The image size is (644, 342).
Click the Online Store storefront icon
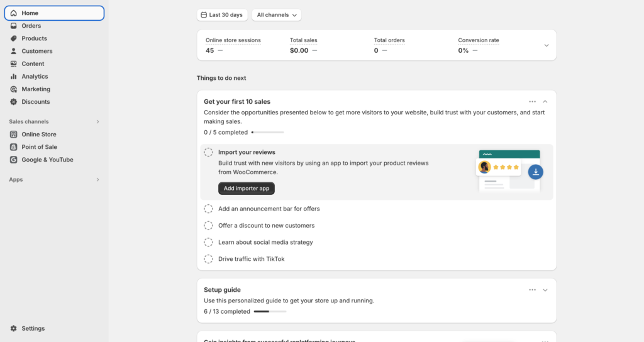tap(14, 135)
